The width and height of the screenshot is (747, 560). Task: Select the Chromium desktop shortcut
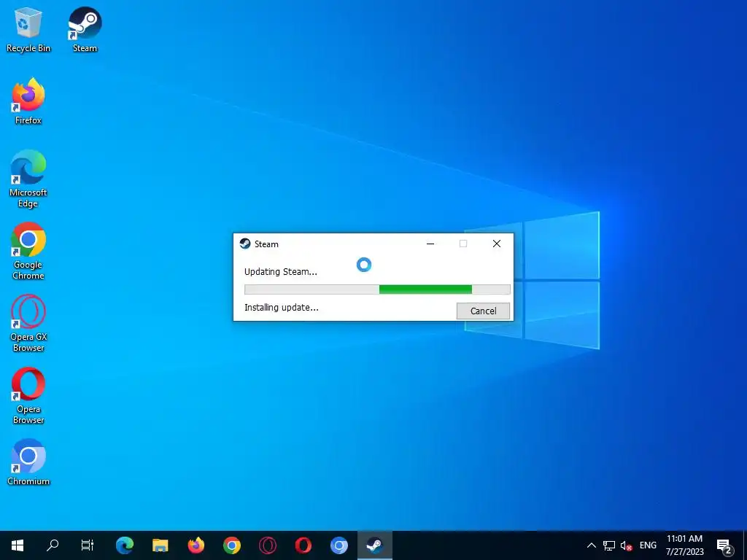pyautogui.click(x=28, y=462)
